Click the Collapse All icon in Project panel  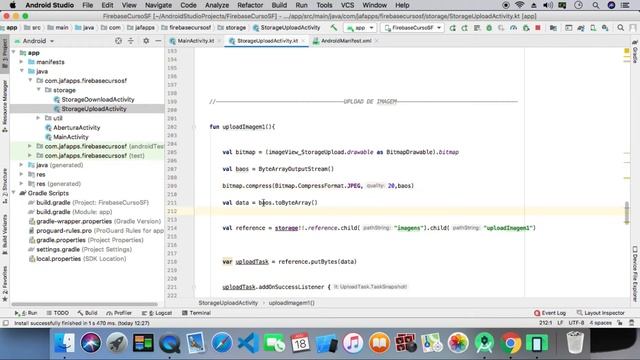pos(131,41)
